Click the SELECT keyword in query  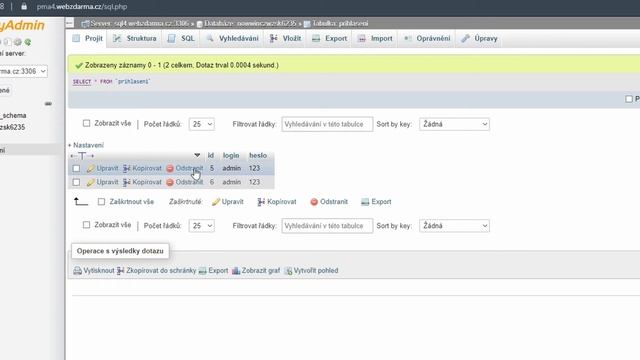[x=82, y=82]
